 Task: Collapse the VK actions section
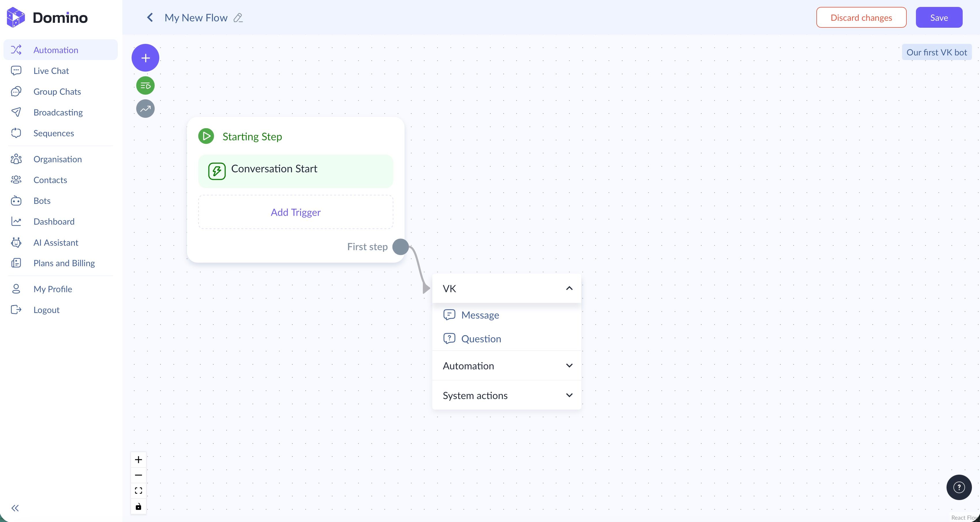coord(569,288)
